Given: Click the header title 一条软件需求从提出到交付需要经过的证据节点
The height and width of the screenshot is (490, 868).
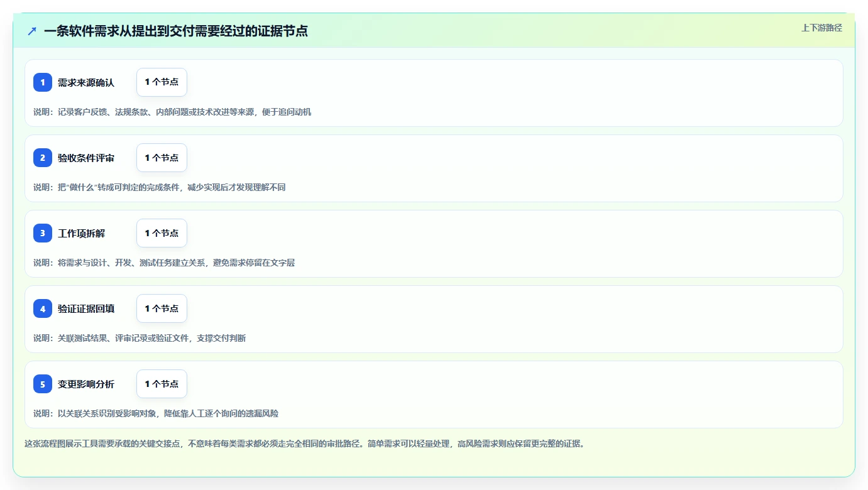Looking at the screenshot, I should point(176,31).
